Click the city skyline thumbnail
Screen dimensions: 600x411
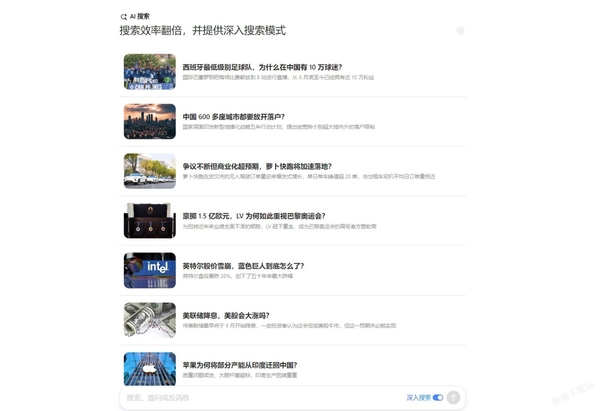pyautogui.click(x=150, y=121)
